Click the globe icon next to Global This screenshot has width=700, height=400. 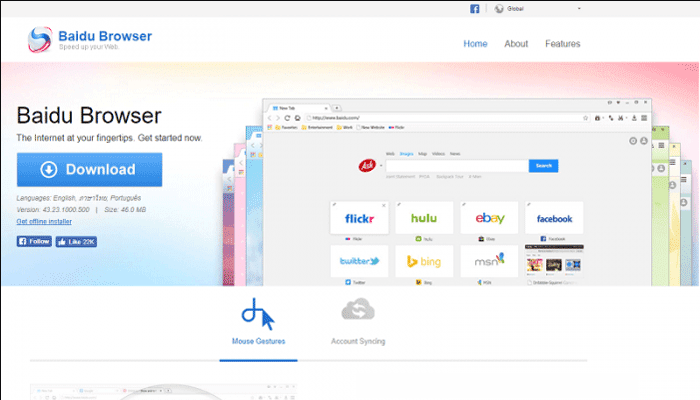click(499, 8)
